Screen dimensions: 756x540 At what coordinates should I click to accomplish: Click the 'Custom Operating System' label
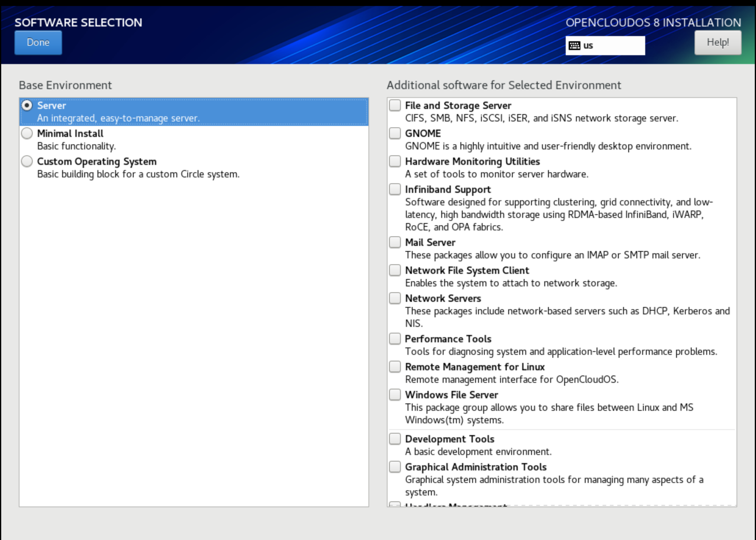coord(97,161)
